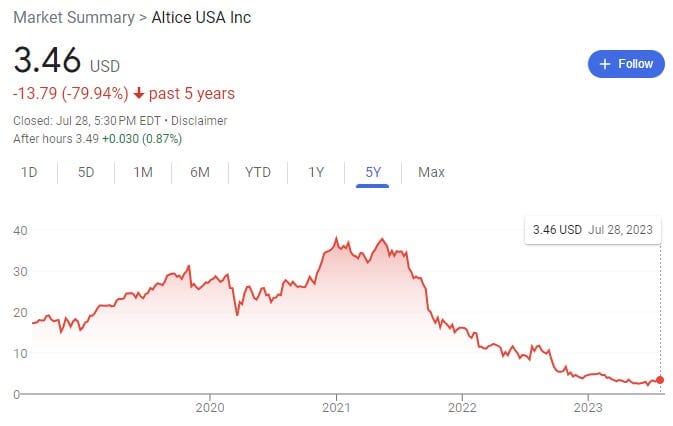Switch to the 6M tab
Viewport: 673px width, 426px height.
click(200, 172)
